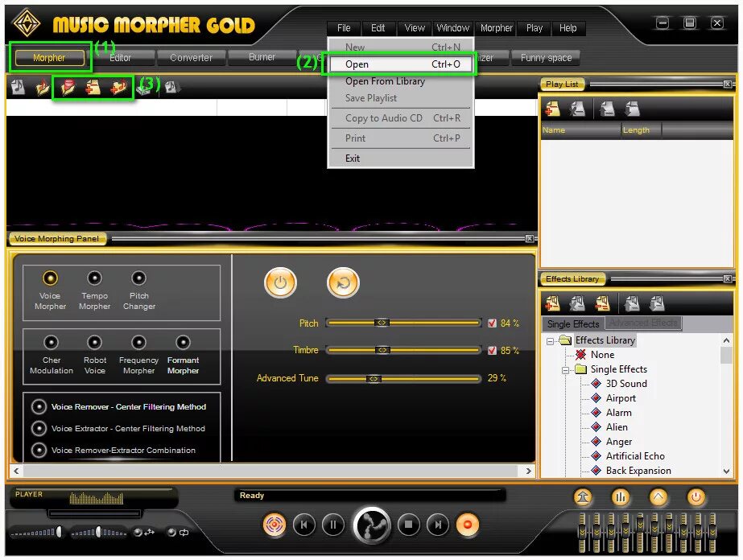Select Voice Extractor - Center Filtering Method
The image size is (743, 560).
pos(39,428)
